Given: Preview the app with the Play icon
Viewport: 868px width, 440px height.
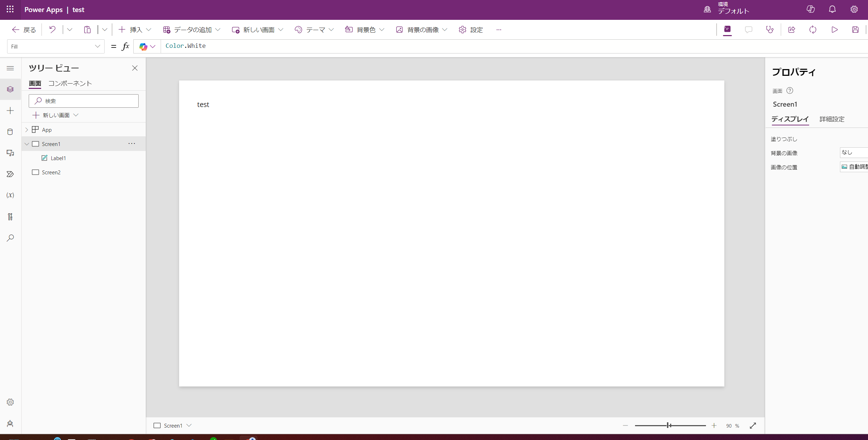Looking at the screenshot, I should [834, 30].
